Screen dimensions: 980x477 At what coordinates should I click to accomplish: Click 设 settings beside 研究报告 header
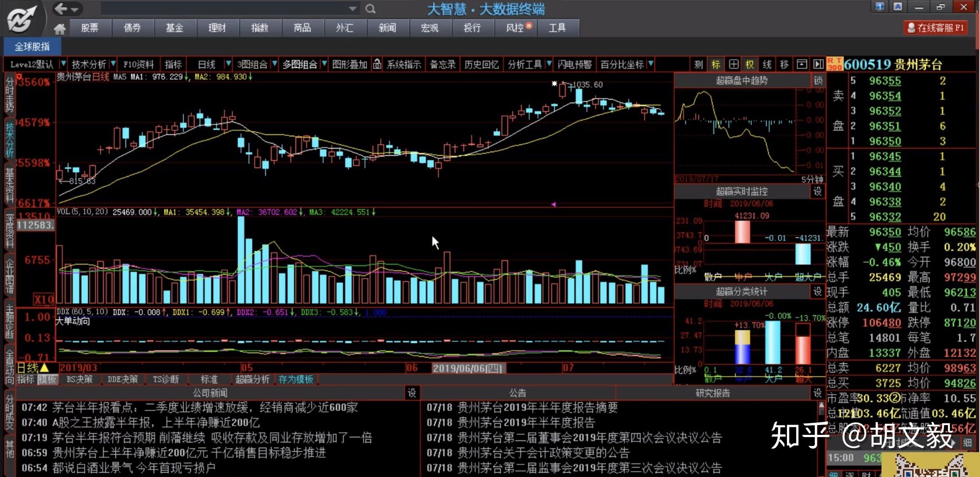[x=818, y=393]
